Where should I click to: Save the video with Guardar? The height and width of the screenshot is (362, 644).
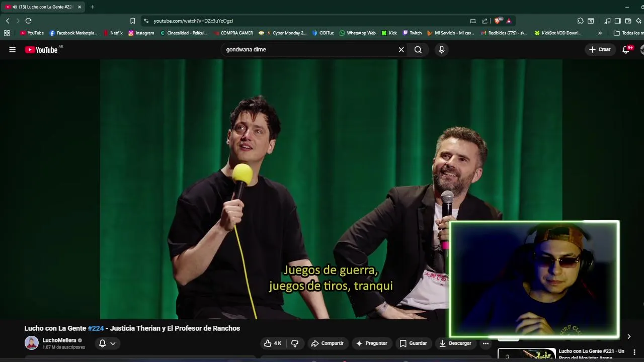[413, 343]
